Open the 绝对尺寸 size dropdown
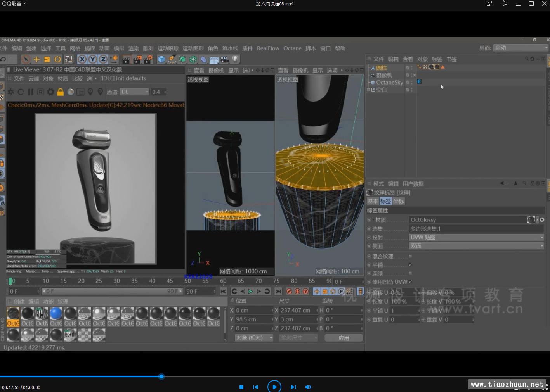Viewport: 550px width, 392px height. [298, 338]
